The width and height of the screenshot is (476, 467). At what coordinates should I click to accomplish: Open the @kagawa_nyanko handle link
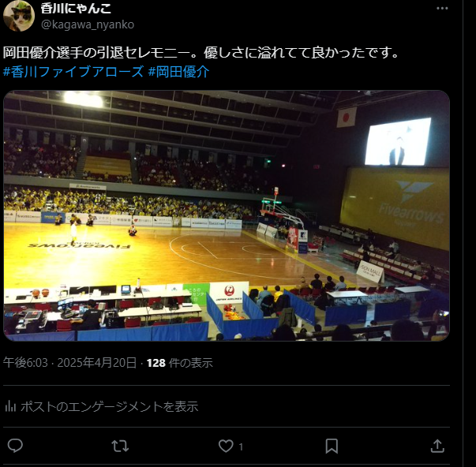[88, 24]
